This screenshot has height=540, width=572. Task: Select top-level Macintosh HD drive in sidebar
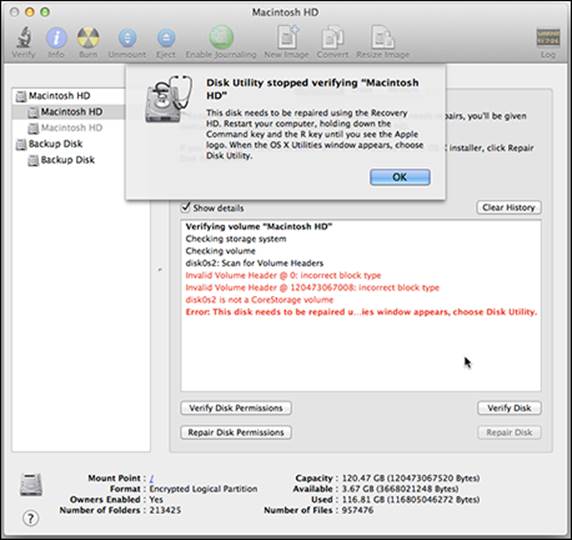pos(59,96)
